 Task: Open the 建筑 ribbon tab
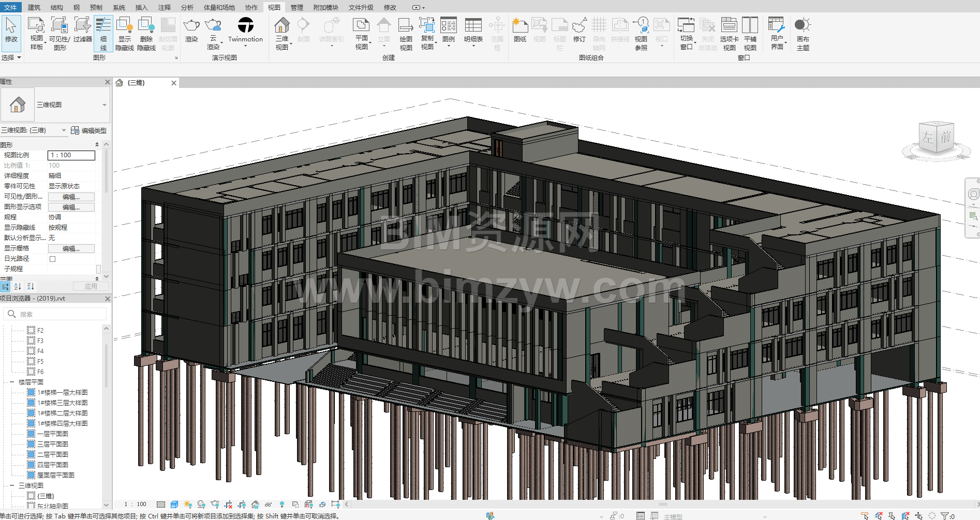pyautogui.click(x=34, y=7)
